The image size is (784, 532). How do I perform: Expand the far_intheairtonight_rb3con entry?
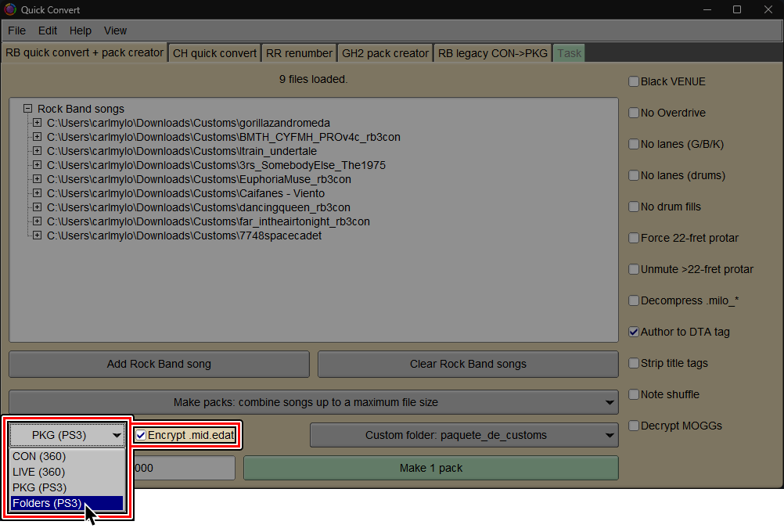(37, 221)
